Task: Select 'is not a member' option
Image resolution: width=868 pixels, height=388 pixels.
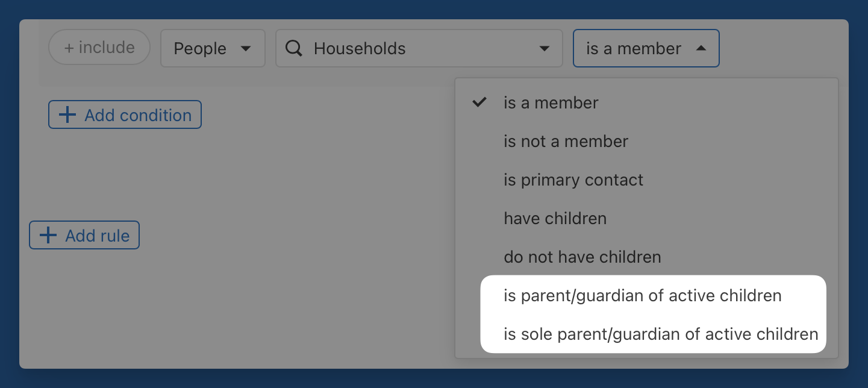Action: [566, 142]
